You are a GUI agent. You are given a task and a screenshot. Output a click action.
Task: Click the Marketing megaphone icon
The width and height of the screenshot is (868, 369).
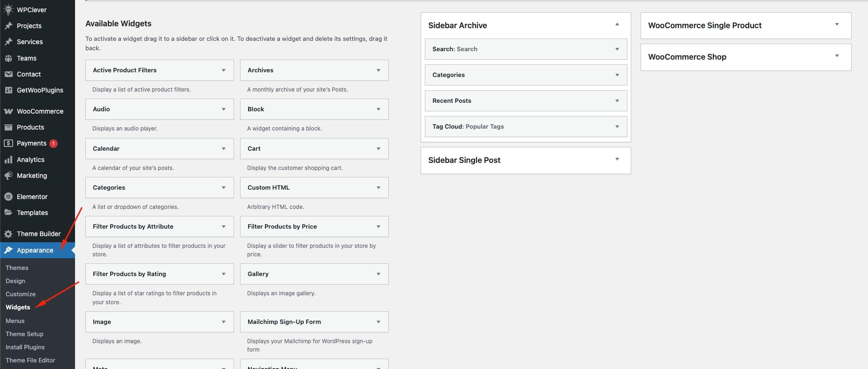pos(8,176)
